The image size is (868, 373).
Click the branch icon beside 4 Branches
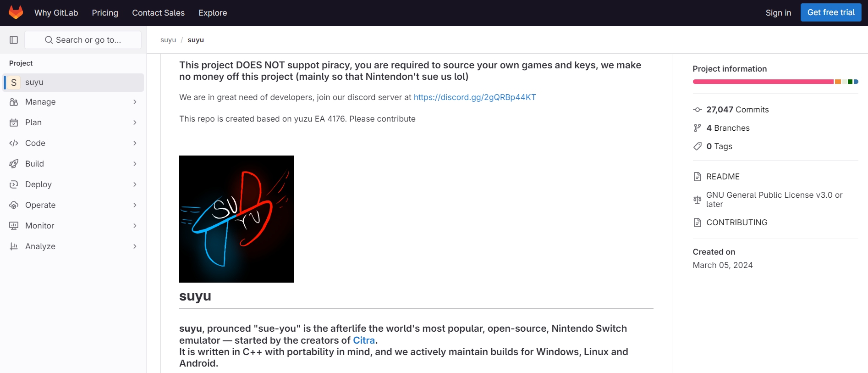pyautogui.click(x=698, y=128)
